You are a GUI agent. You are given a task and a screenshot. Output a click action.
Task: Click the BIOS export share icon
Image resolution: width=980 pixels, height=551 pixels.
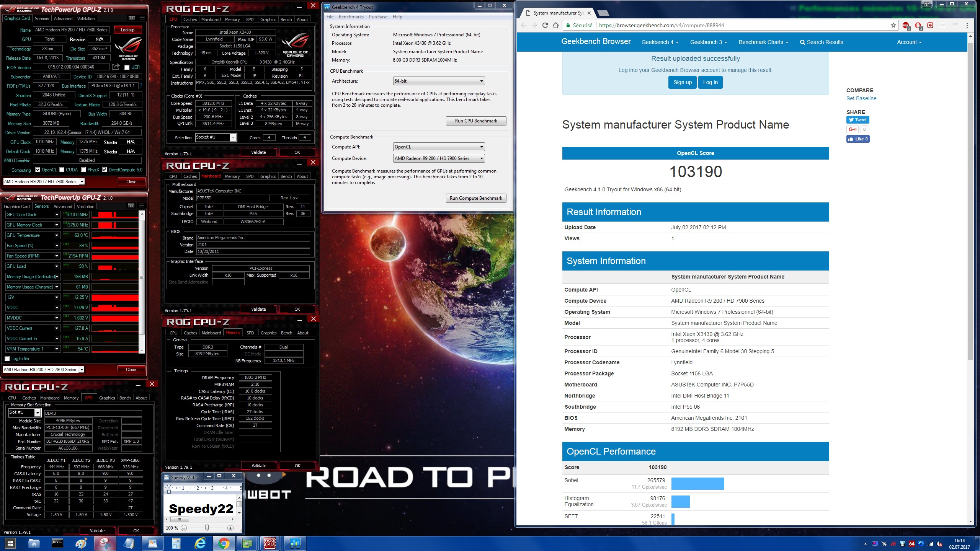pyautogui.click(x=116, y=67)
